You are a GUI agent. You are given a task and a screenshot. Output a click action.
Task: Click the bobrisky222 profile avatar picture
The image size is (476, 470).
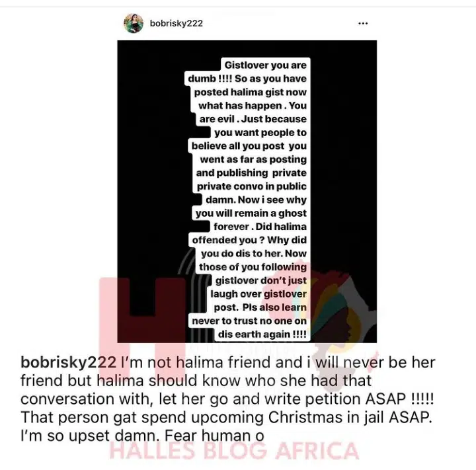(x=134, y=23)
